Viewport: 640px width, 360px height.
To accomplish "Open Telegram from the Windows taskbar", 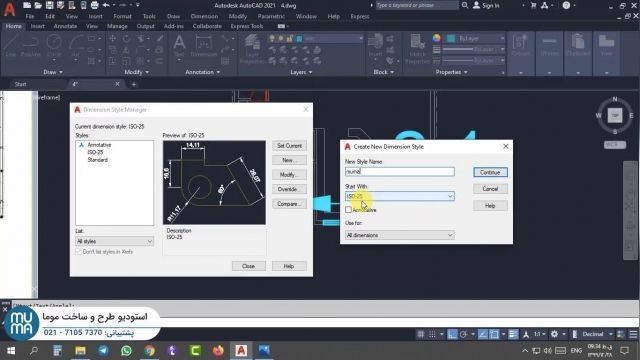I will pos(103,350).
